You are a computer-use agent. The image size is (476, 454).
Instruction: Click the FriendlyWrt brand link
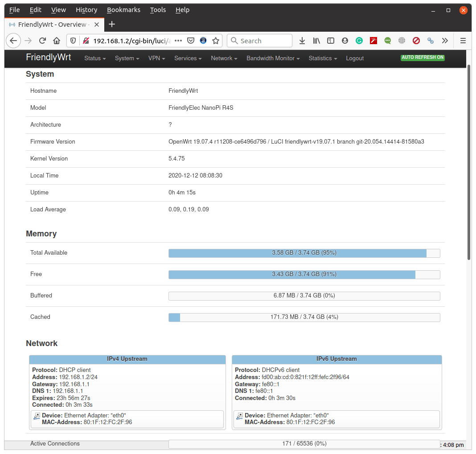click(48, 57)
